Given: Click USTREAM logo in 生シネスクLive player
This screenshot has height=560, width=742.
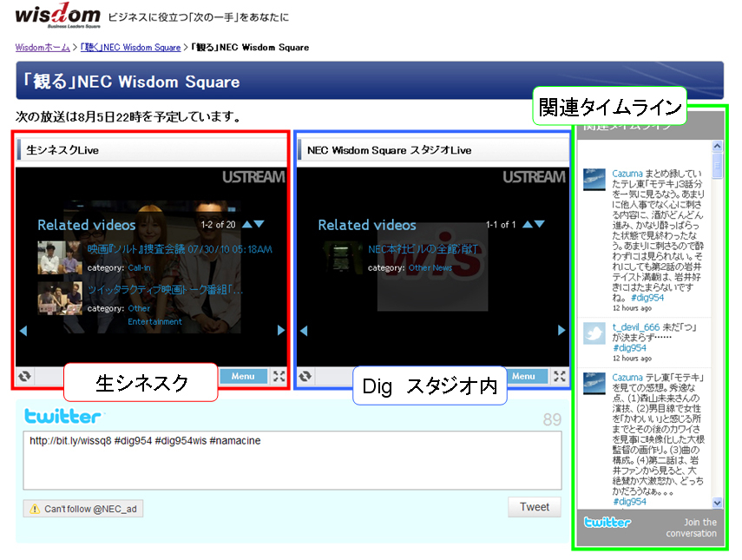Looking at the screenshot, I should (253, 177).
